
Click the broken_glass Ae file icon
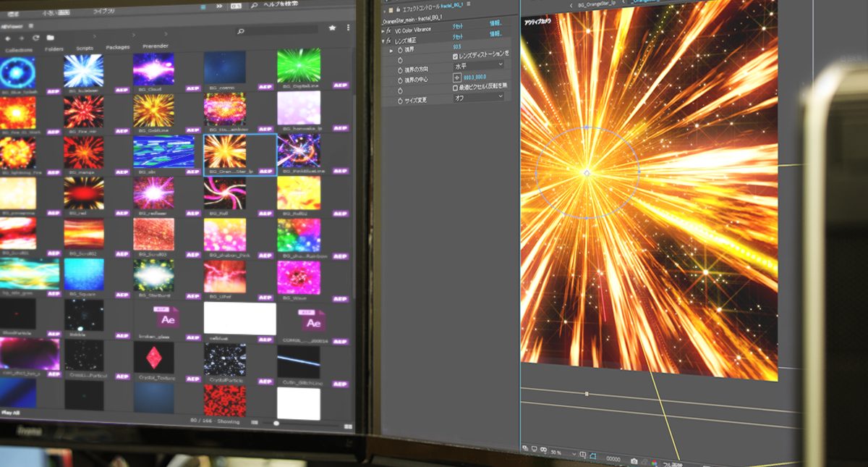[167, 318]
